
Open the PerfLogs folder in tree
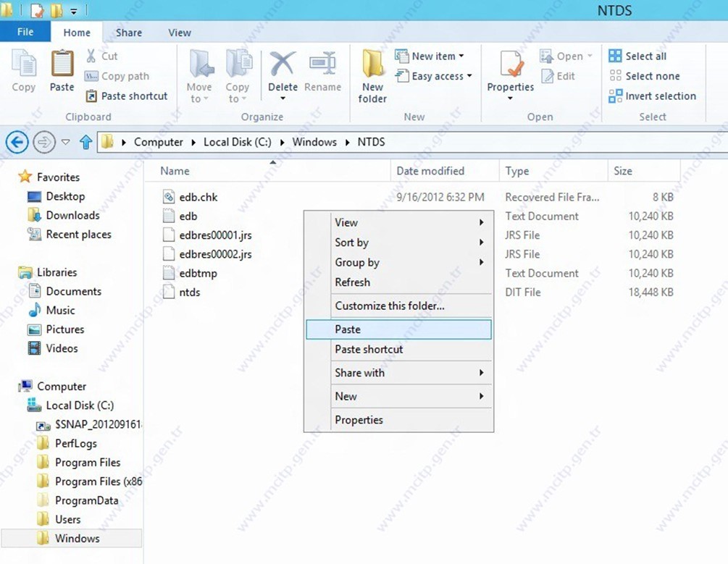coord(75,443)
